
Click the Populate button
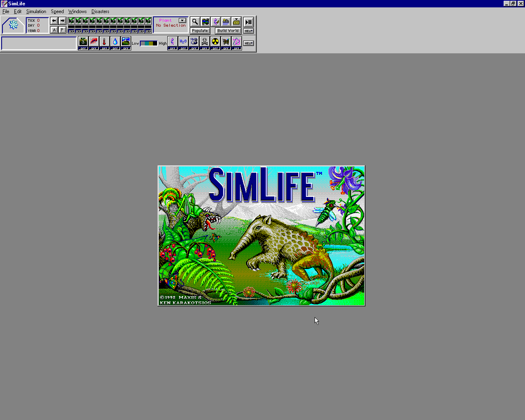tap(200, 31)
